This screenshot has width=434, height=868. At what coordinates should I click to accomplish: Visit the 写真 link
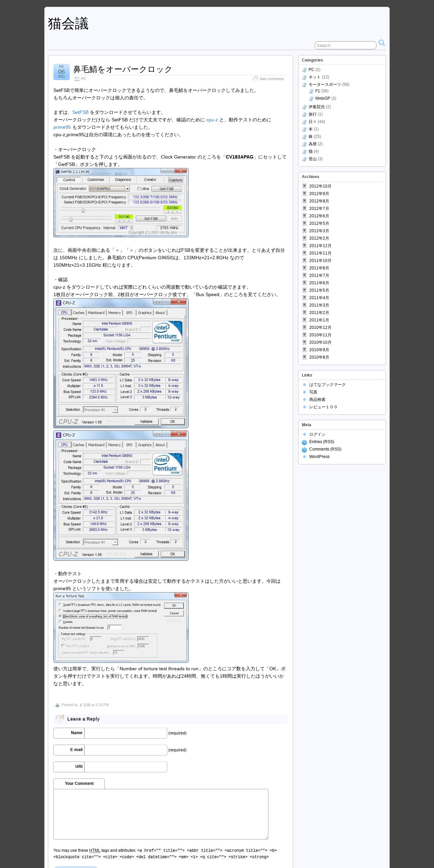click(313, 392)
